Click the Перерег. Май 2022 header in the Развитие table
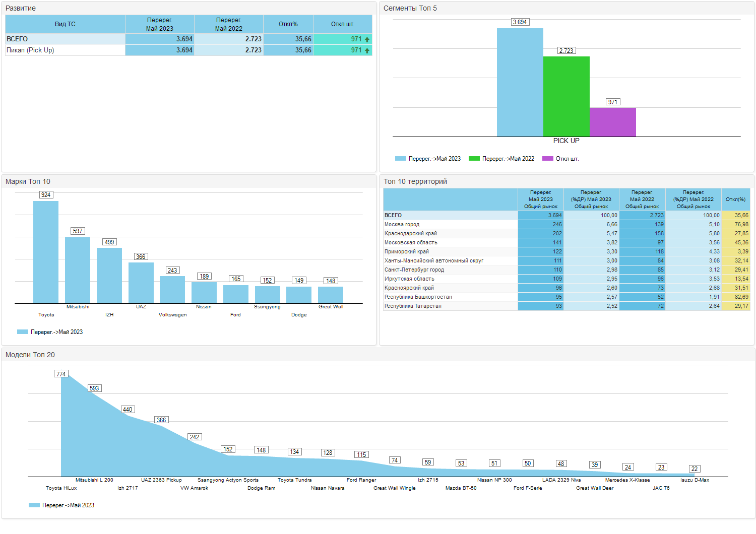The image size is (756, 534). 229,24
